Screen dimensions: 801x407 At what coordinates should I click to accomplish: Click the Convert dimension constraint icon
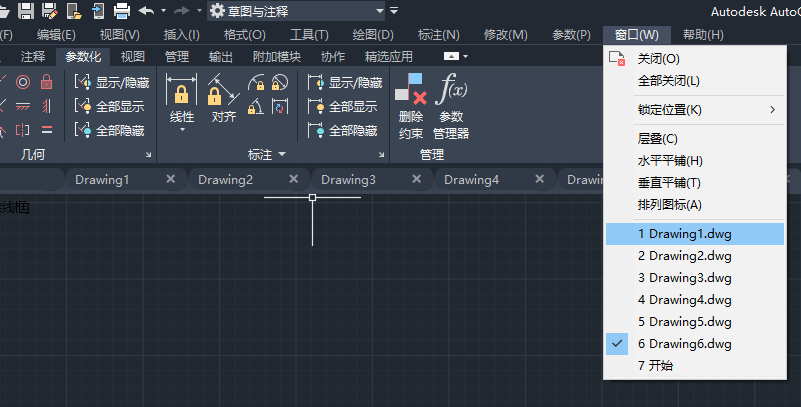point(280,106)
